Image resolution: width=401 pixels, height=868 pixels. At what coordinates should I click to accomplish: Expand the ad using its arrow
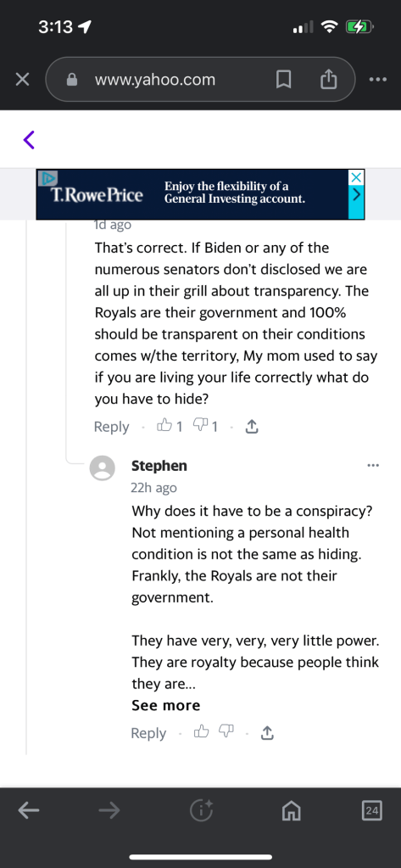(x=357, y=195)
